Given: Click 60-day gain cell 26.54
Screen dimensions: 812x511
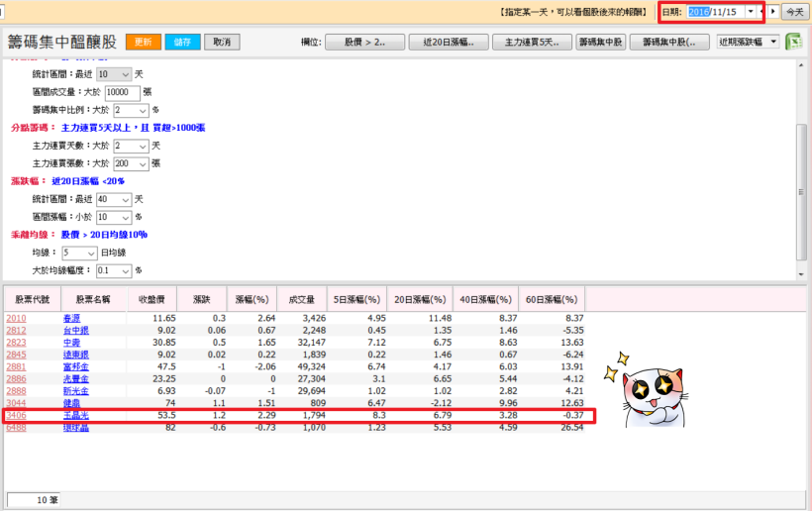Looking at the screenshot, I should (x=572, y=428).
